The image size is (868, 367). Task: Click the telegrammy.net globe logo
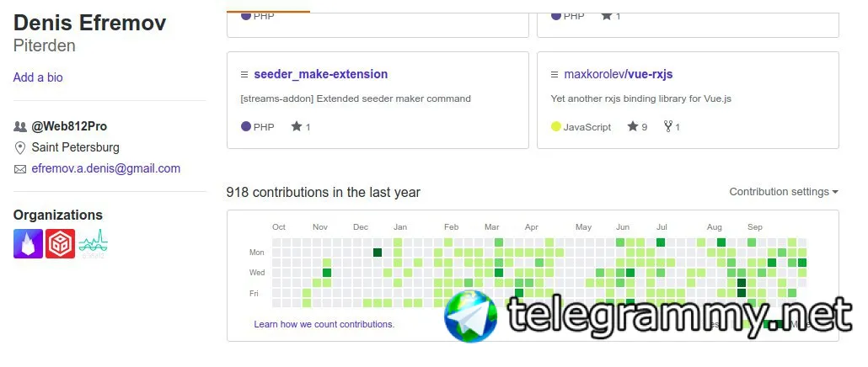point(470,316)
